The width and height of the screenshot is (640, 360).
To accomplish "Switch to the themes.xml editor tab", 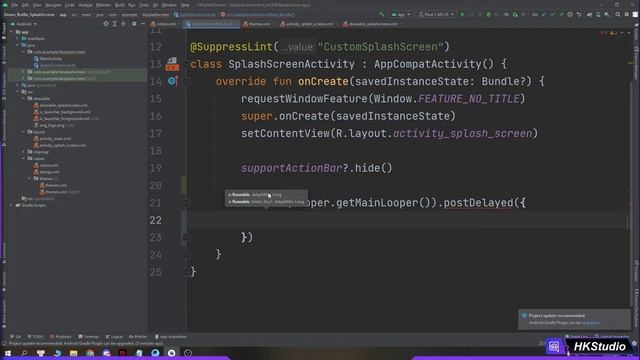I will 257,24.
